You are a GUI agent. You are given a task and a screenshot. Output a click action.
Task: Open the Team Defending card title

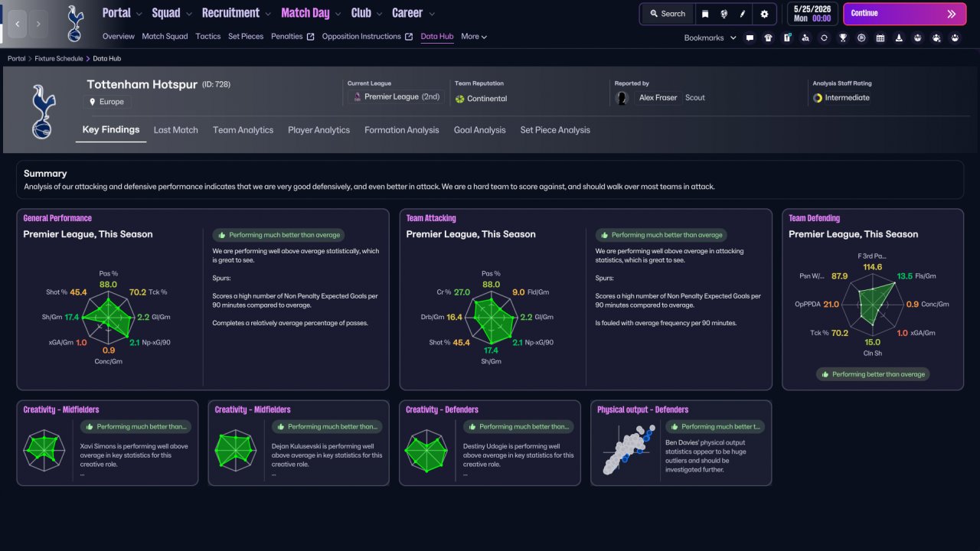click(815, 218)
